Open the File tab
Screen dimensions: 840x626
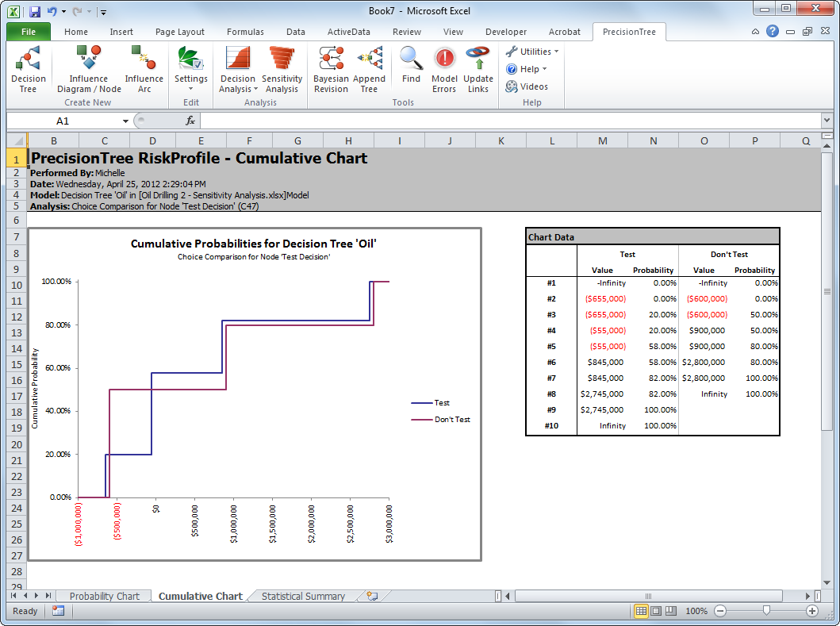29,32
